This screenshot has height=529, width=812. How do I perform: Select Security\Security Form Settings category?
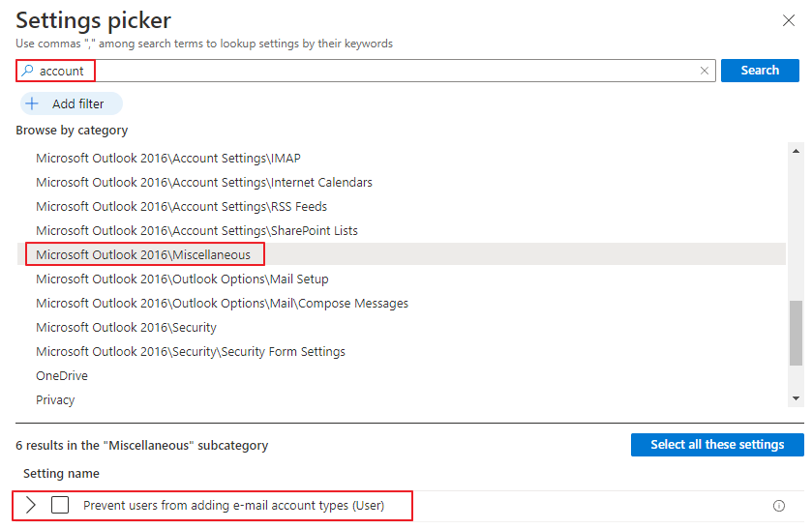tap(190, 351)
